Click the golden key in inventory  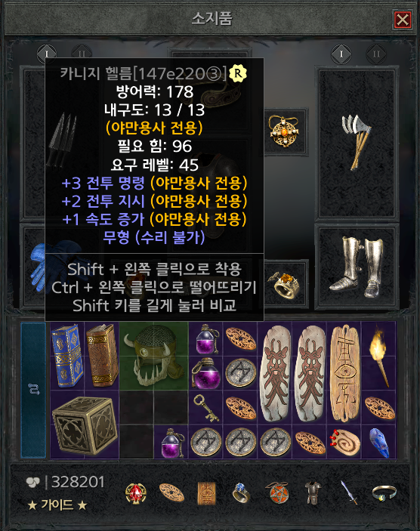(x=205, y=408)
